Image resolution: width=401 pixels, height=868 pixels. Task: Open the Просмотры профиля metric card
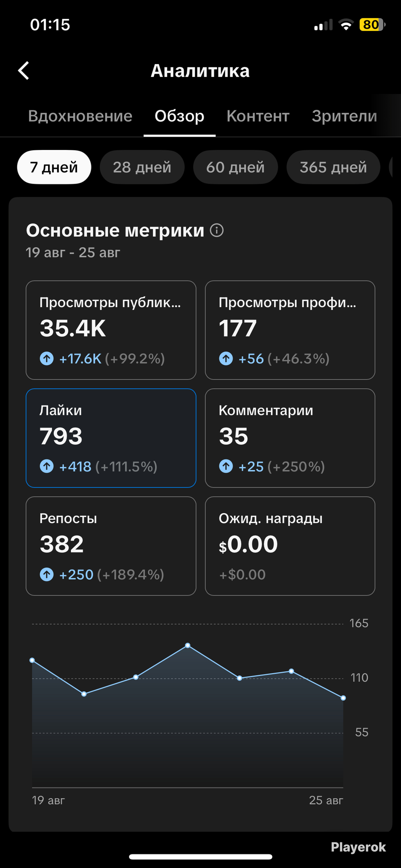pyautogui.click(x=290, y=330)
